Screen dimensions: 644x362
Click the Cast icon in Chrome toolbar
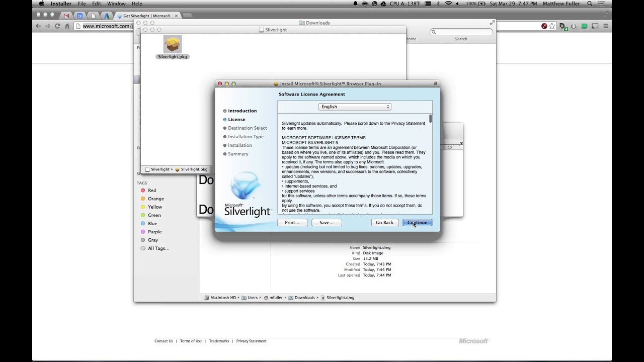click(595, 26)
